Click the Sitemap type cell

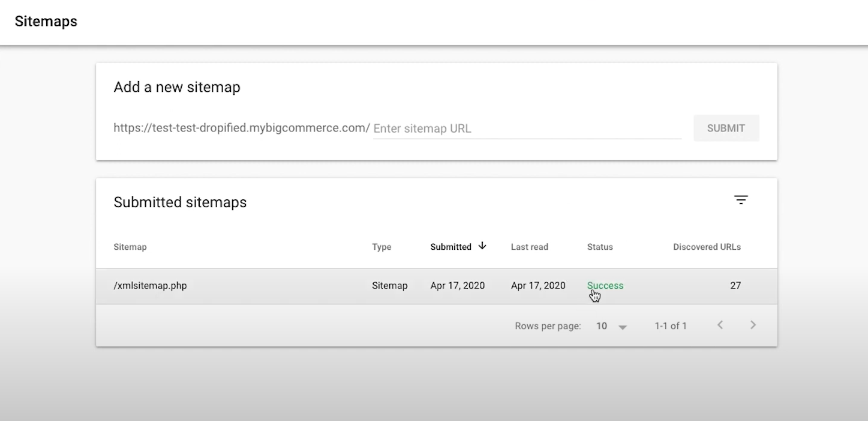pyautogui.click(x=389, y=286)
